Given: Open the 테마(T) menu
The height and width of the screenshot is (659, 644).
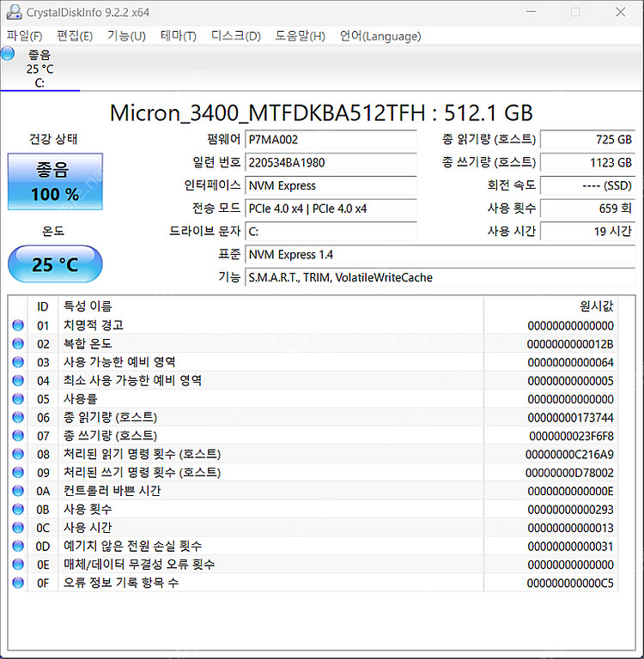Looking at the screenshot, I should 178,36.
